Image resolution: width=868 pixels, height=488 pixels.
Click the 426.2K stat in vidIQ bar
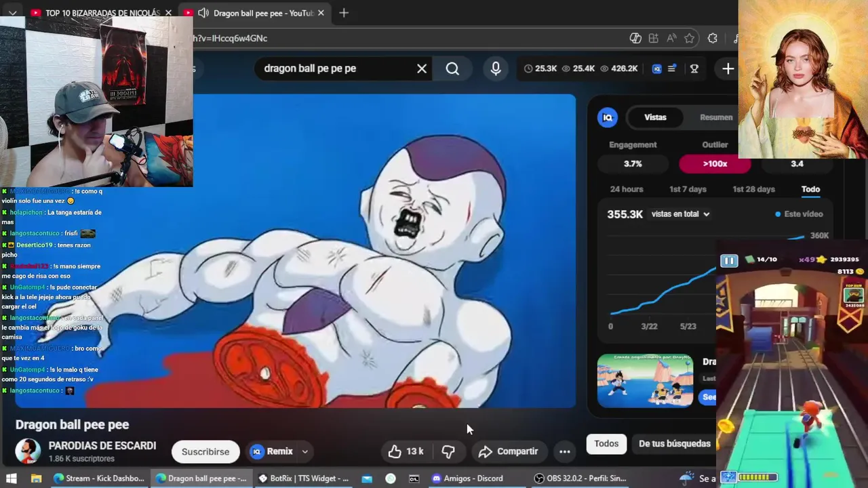click(x=619, y=68)
